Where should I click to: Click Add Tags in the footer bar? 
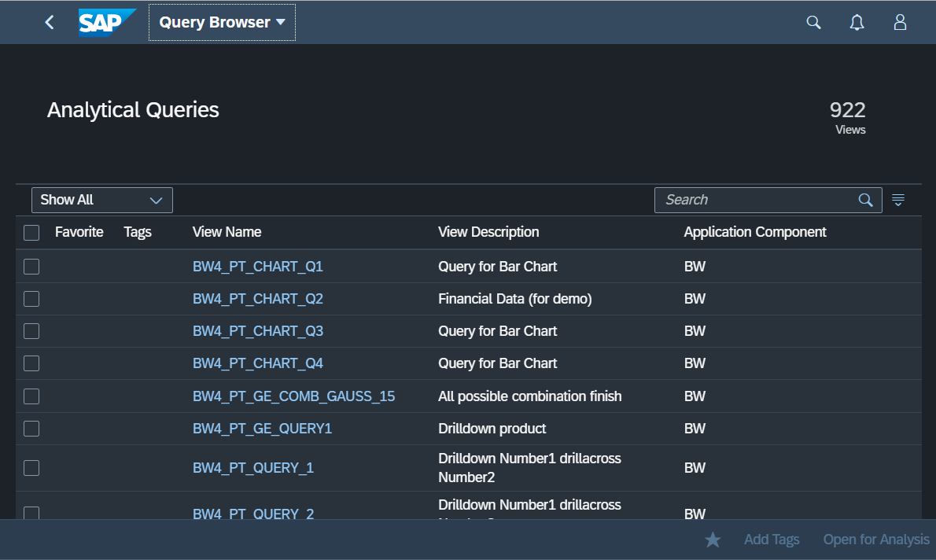pos(772,540)
